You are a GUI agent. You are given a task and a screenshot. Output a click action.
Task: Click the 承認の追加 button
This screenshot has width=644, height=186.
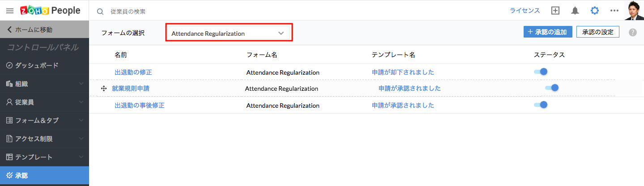tap(548, 32)
